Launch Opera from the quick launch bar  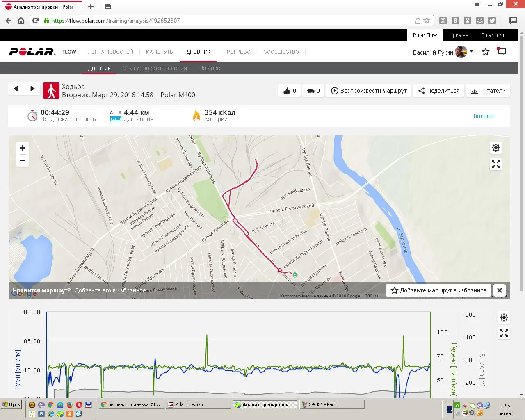(x=79, y=405)
